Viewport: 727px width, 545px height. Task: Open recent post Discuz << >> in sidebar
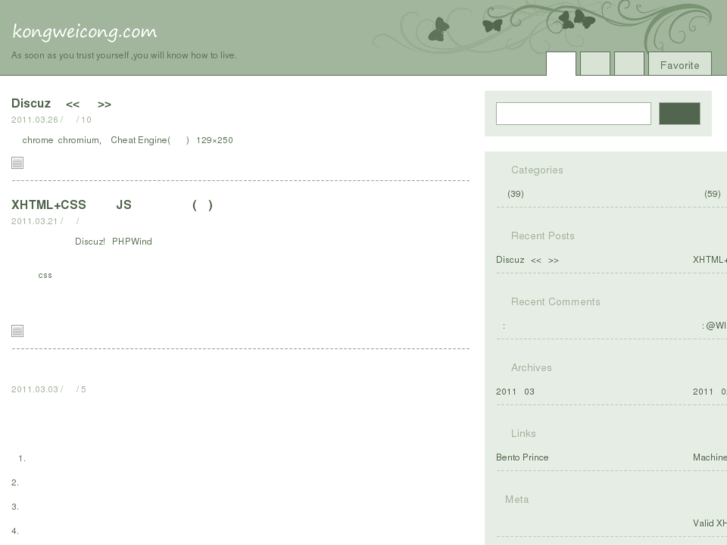[527, 260]
